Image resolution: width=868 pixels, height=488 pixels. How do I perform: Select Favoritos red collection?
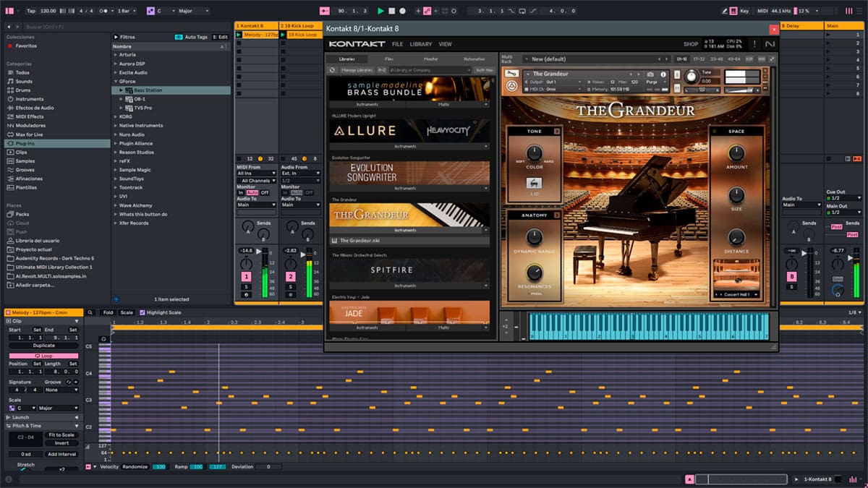click(x=25, y=46)
